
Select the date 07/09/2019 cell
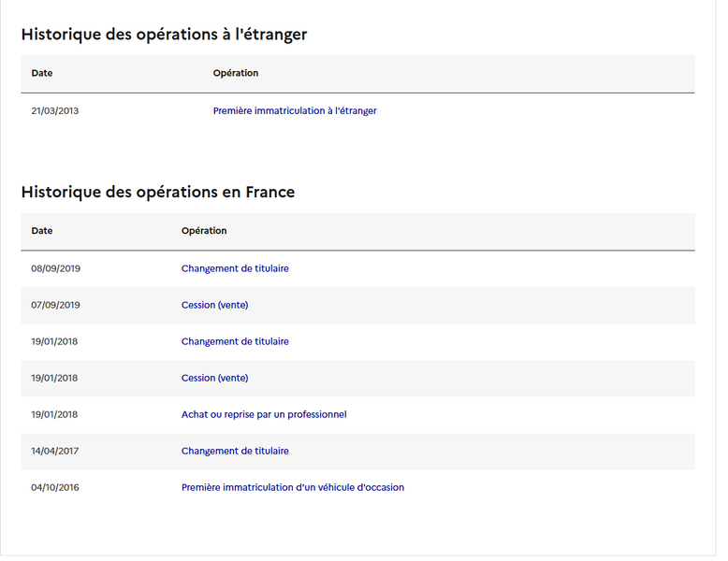(56, 306)
